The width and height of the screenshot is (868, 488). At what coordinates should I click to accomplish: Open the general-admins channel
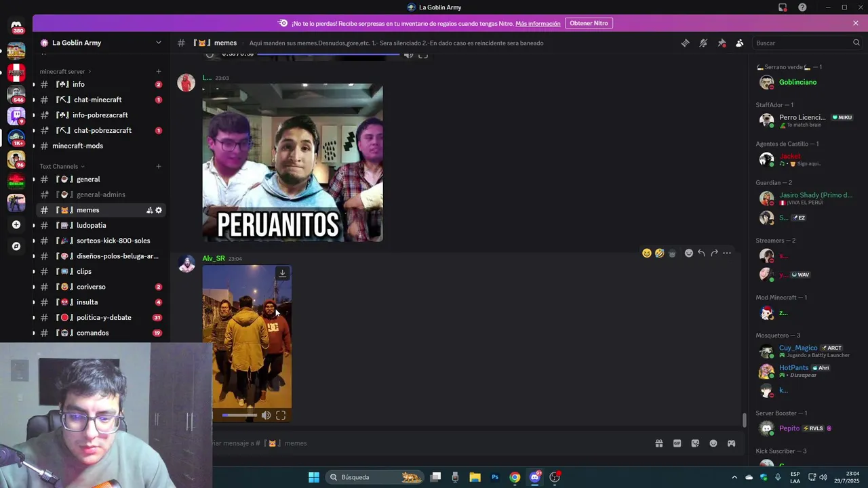100,195
